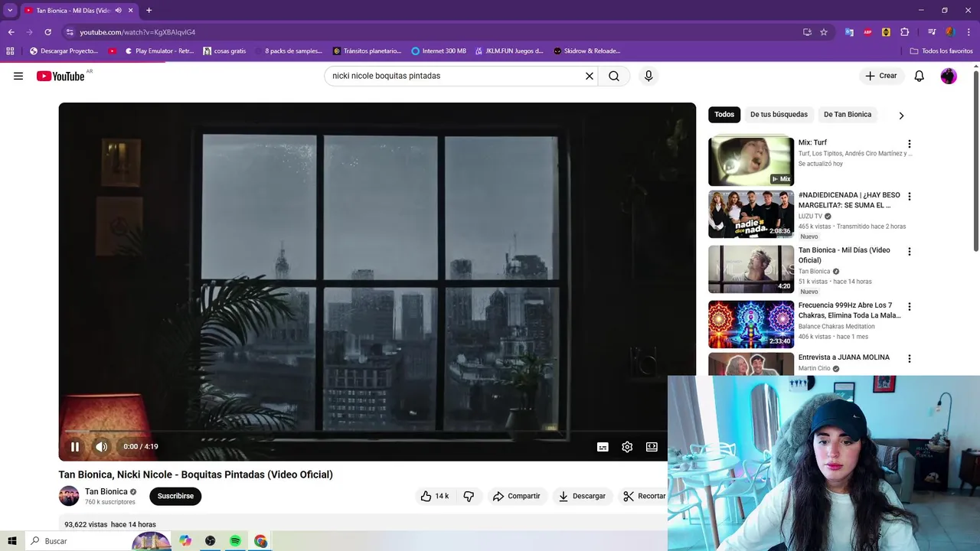The image size is (980, 551).
Task: Open the browser apps grid shortcut
Action: point(10,51)
